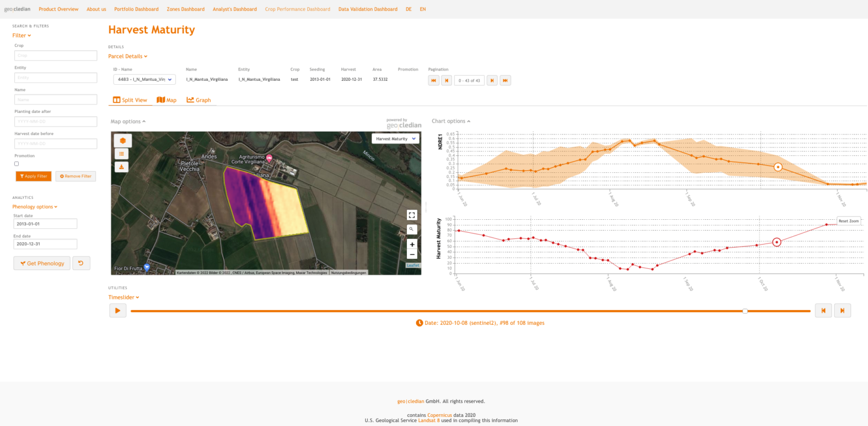
Task: Click the Start date input field
Action: (x=45, y=223)
